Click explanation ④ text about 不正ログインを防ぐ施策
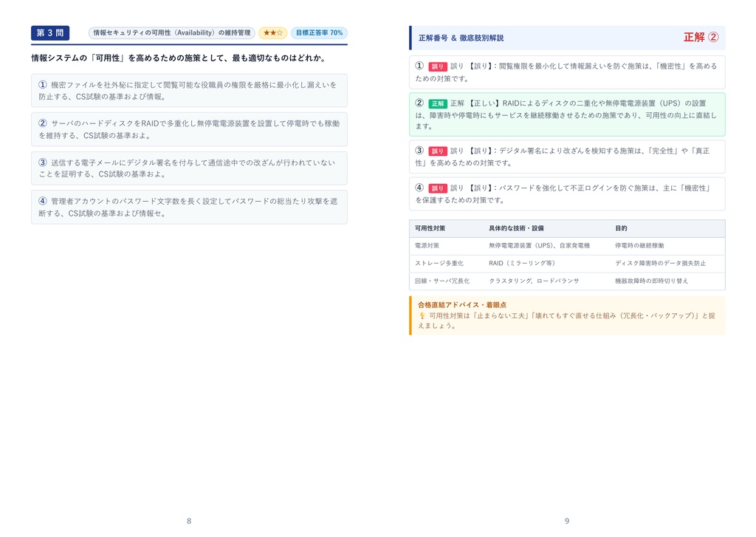The width and height of the screenshot is (756, 537). coord(566,194)
